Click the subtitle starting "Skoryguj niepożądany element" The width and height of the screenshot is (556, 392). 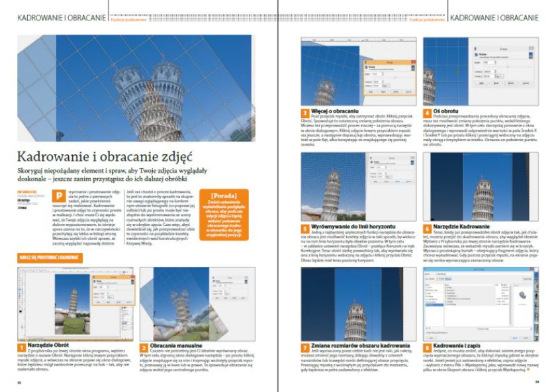(112, 175)
